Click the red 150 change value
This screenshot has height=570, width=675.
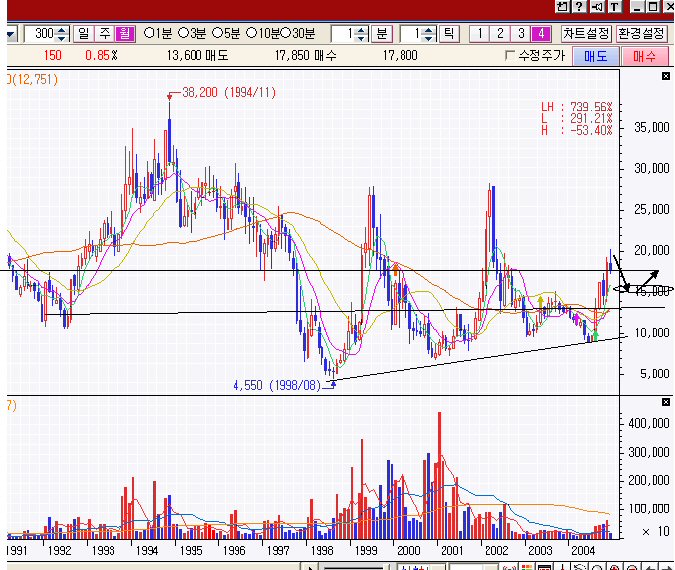coord(53,56)
